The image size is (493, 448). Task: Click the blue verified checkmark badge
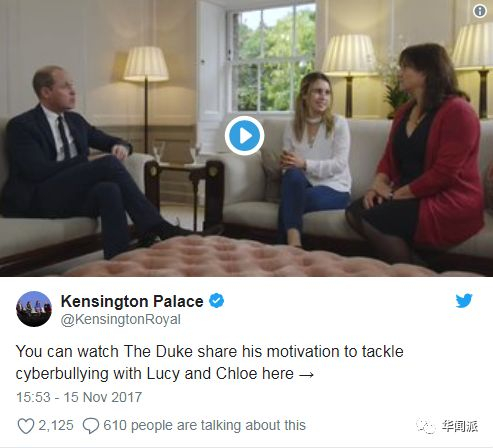(x=216, y=301)
